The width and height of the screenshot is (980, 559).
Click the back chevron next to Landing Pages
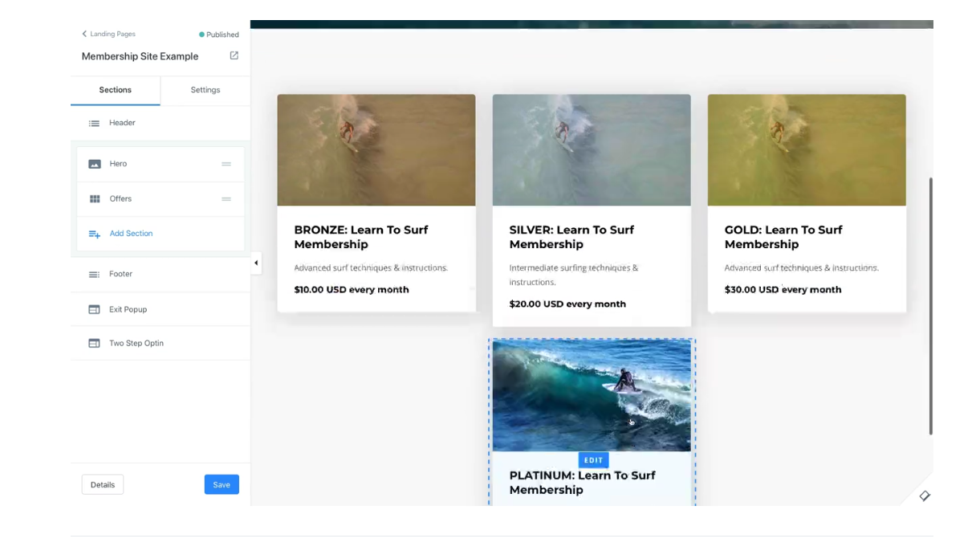[x=84, y=34]
